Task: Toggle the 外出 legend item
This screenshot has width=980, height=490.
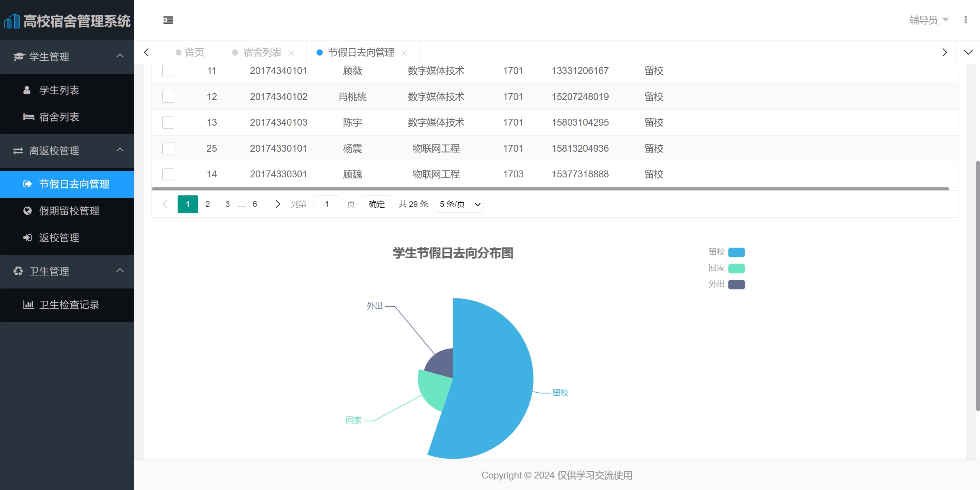Action: pos(727,284)
